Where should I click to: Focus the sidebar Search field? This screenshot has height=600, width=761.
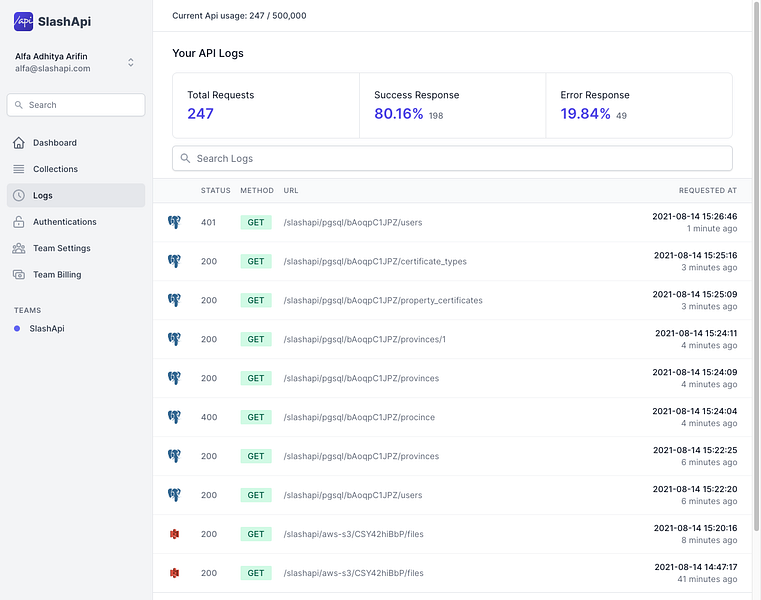point(76,105)
